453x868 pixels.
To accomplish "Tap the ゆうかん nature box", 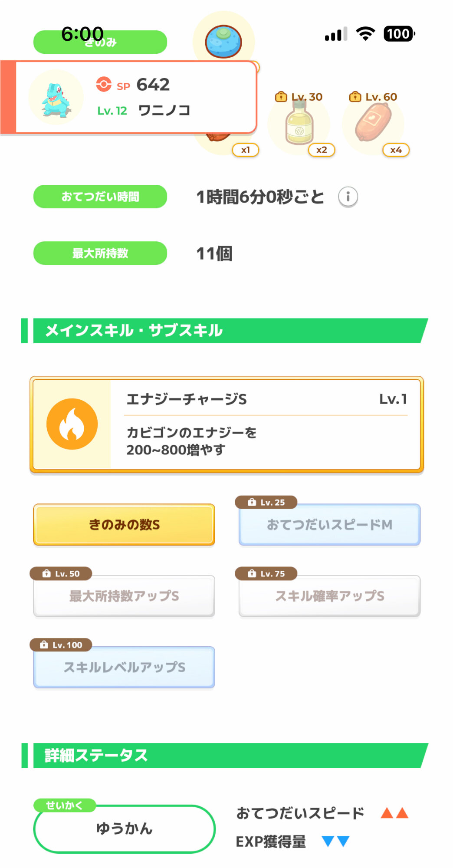I will pos(124,829).
